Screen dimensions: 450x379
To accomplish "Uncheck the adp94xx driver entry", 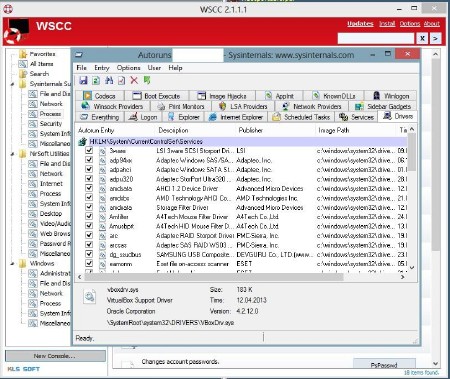I will (89, 160).
